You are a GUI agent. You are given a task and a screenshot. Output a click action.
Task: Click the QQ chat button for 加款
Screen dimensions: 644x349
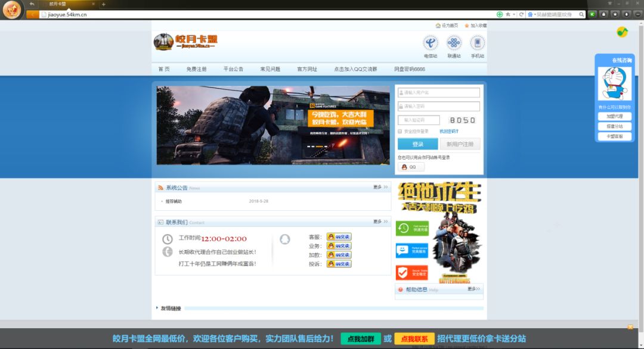coord(339,255)
